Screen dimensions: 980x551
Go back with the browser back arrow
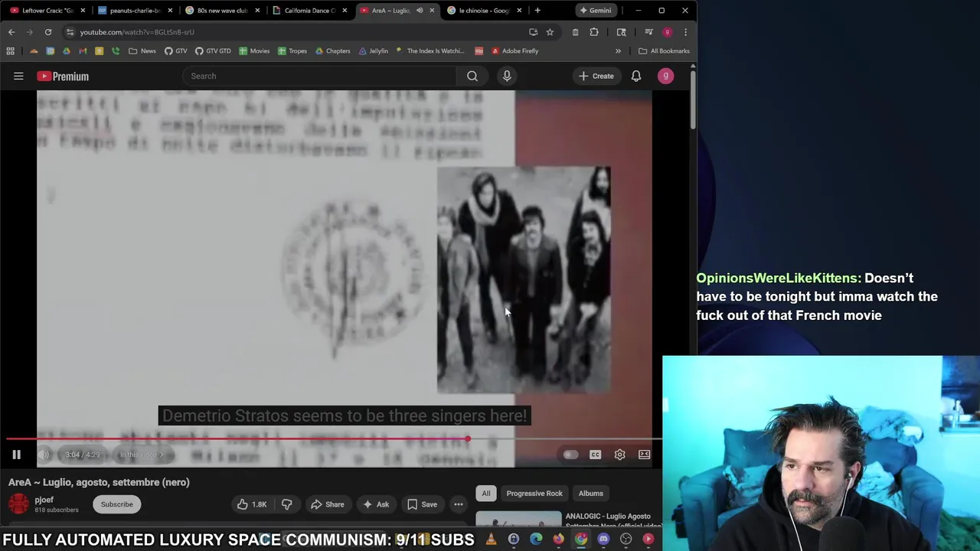11,32
